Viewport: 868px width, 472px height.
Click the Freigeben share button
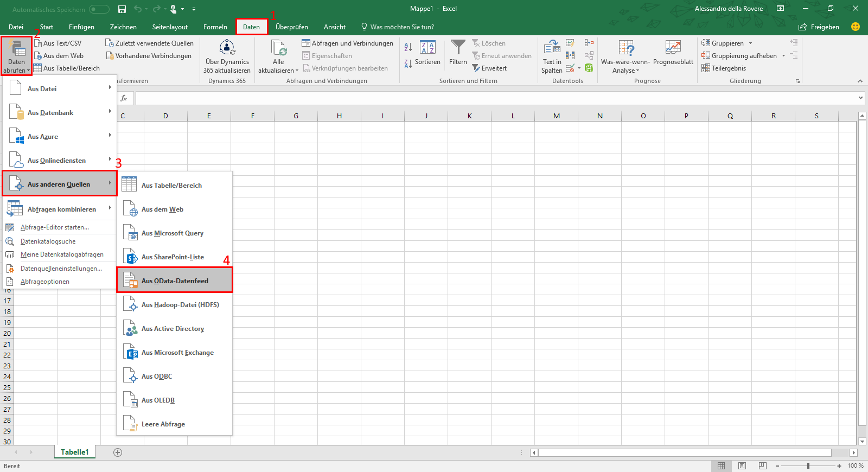pos(819,27)
